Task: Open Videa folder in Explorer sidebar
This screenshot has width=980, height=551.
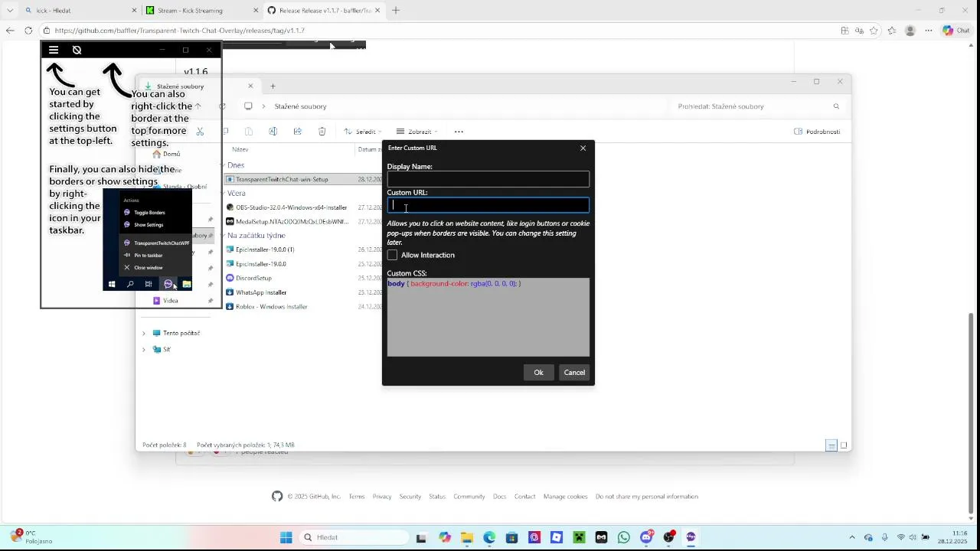Action: click(x=170, y=301)
